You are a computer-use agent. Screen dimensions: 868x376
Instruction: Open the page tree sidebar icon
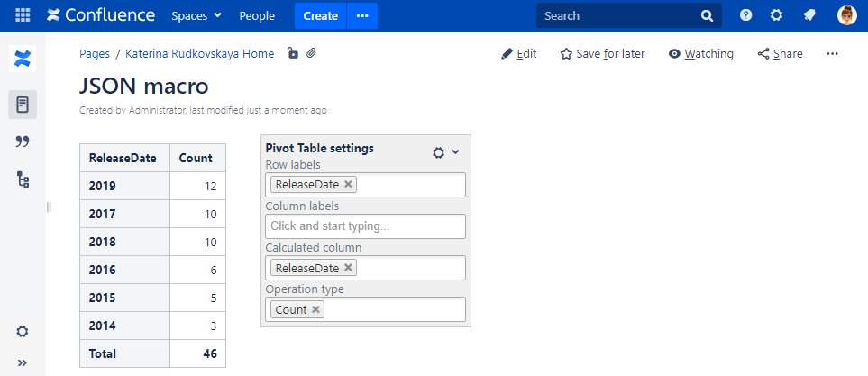pyautogui.click(x=23, y=179)
